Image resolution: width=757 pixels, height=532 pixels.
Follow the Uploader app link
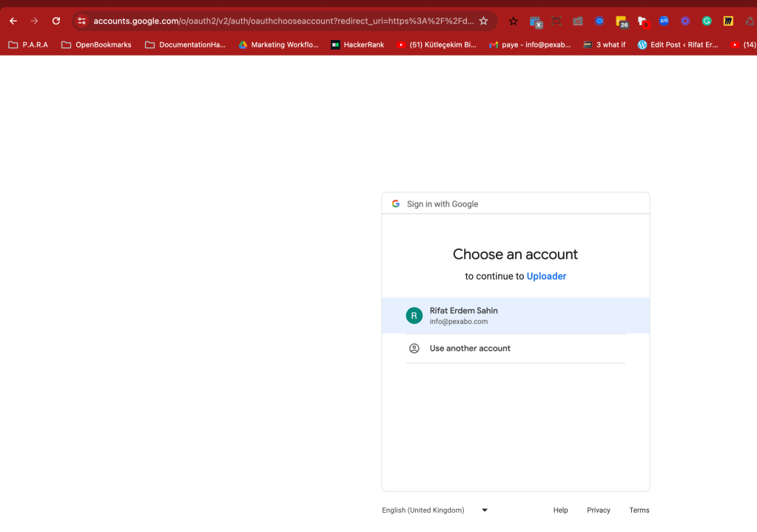(546, 276)
